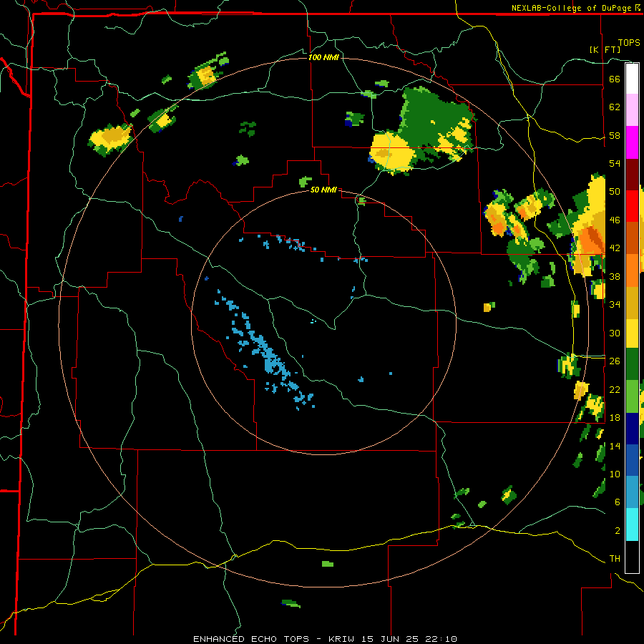
Task: Click the light green legend swatch
Action: (632, 396)
